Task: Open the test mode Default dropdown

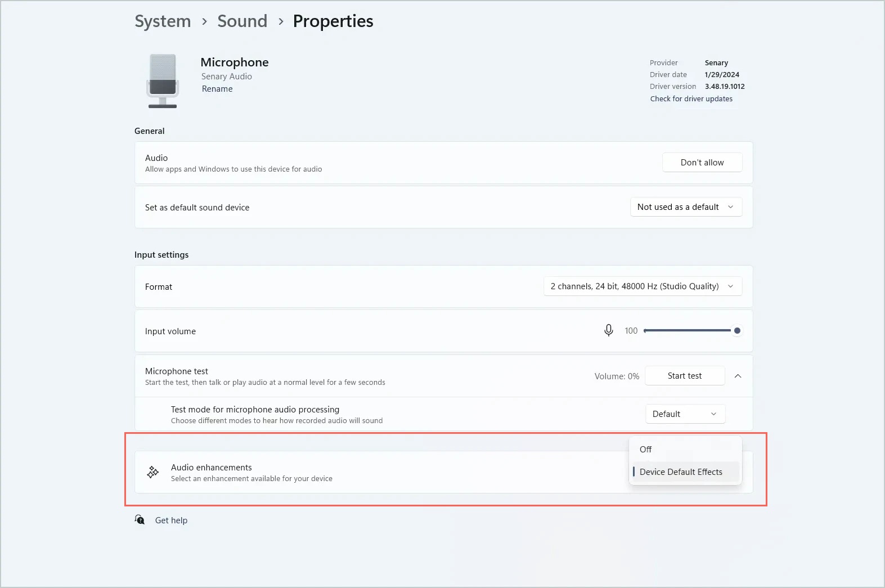Action: [685, 414]
